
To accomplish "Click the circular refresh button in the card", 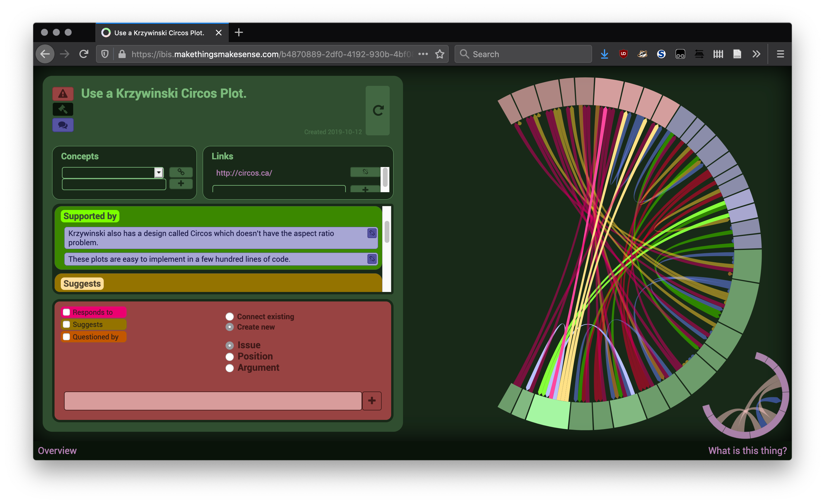I will tap(378, 110).
